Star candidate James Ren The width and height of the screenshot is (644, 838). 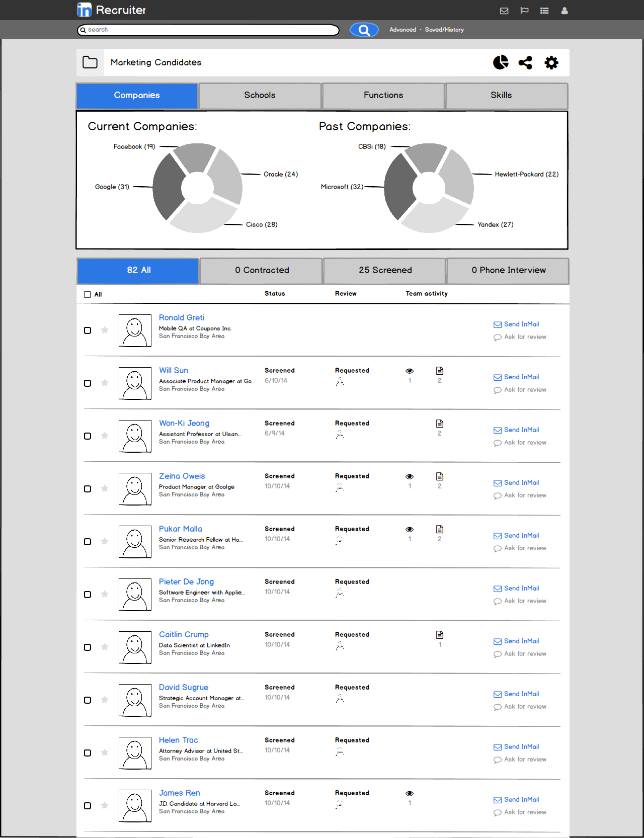tap(105, 805)
